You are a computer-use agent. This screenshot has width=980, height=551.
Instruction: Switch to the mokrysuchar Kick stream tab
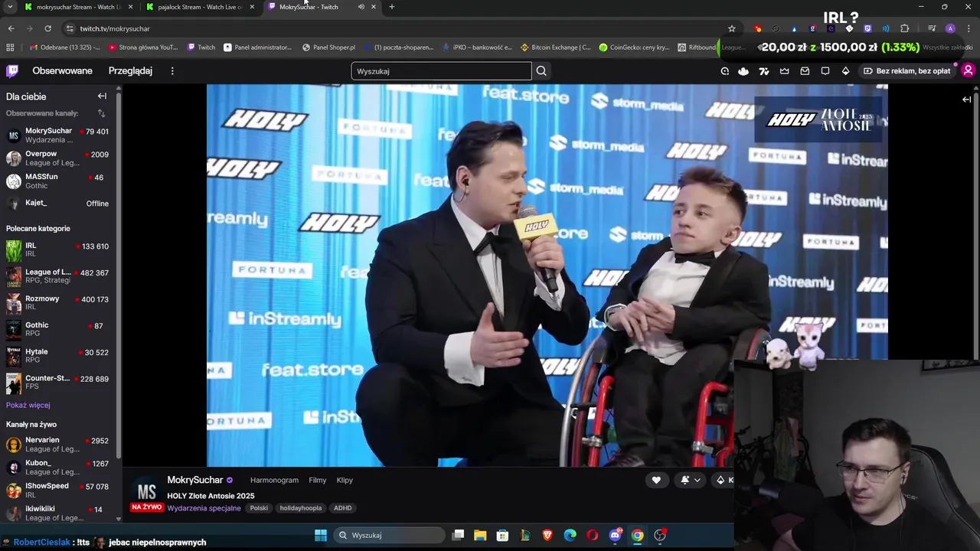78,7
